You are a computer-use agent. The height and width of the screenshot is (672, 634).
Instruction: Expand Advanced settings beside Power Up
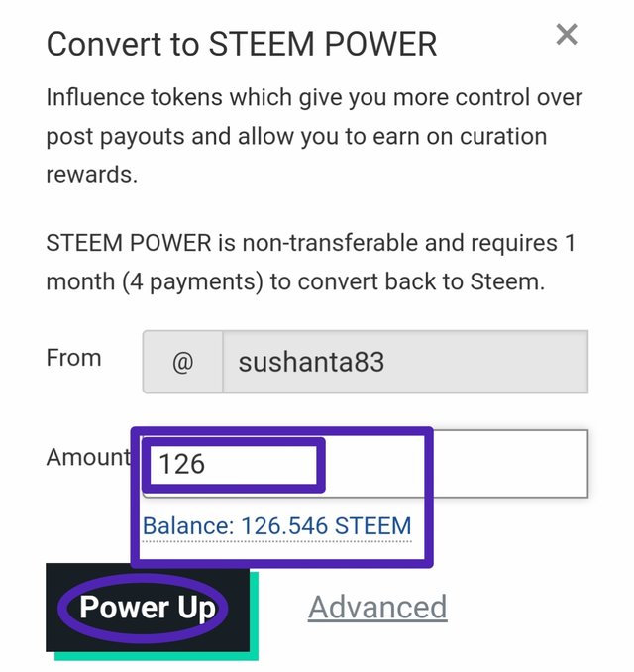pyautogui.click(x=377, y=607)
